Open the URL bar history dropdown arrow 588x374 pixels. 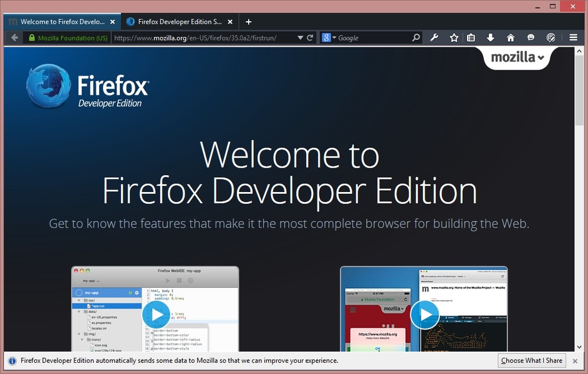tap(300, 37)
